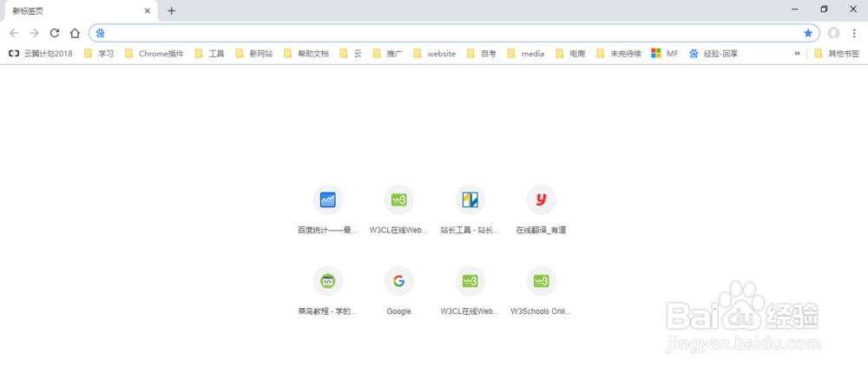This screenshot has height=373, width=868.
Task: Open W3CL在线Web shortcut in first row
Action: click(x=398, y=210)
